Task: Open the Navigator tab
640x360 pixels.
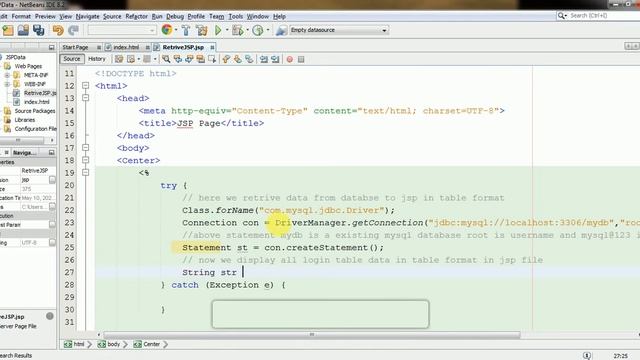Action: pyautogui.click(x=24, y=152)
